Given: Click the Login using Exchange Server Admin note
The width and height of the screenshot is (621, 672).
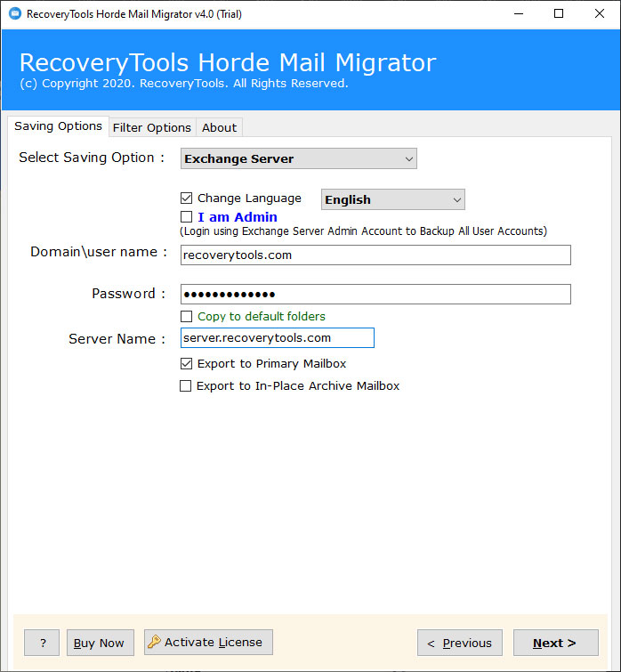Looking at the screenshot, I should pyautogui.click(x=363, y=231).
